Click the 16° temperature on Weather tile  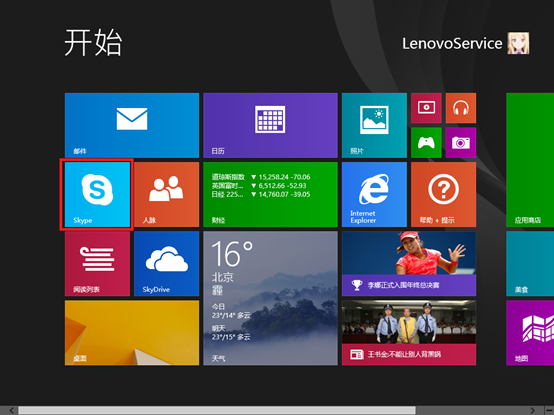click(232, 254)
